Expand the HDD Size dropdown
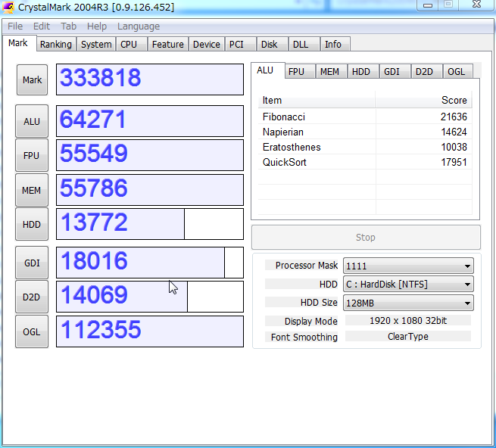The width and height of the screenshot is (496, 448). pyautogui.click(x=408, y=303)
